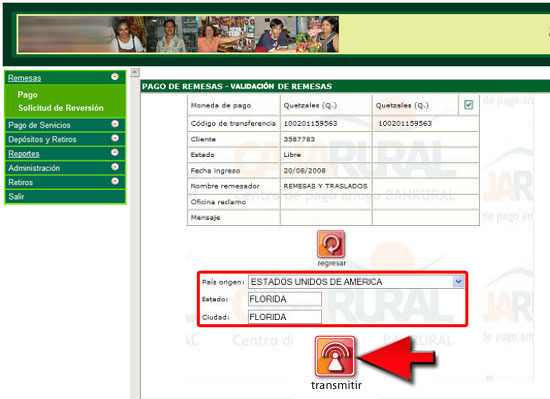Click the Remesas link

(25, 78)
